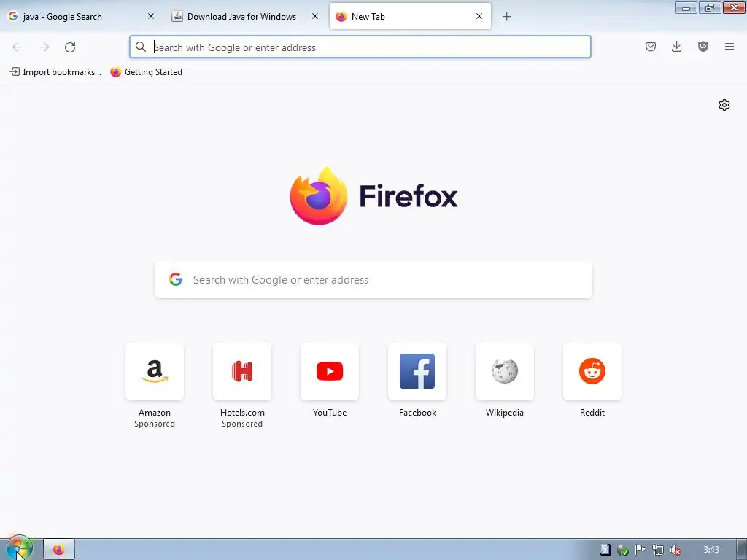Focus the top address bar field
This screenshot has width=747, height=560.
tap(360, 47)
